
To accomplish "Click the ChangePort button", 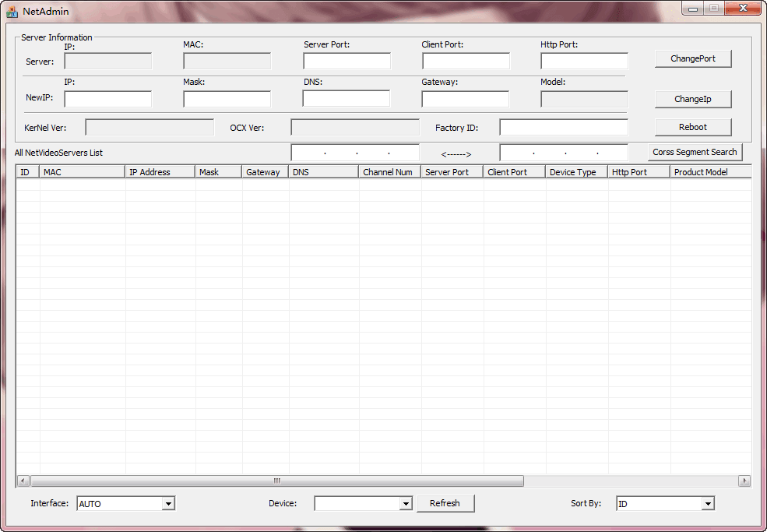I will click(692, 58).
